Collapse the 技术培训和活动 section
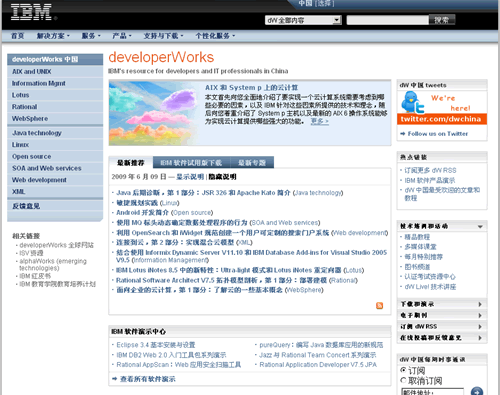 click(x=442, y=226)
